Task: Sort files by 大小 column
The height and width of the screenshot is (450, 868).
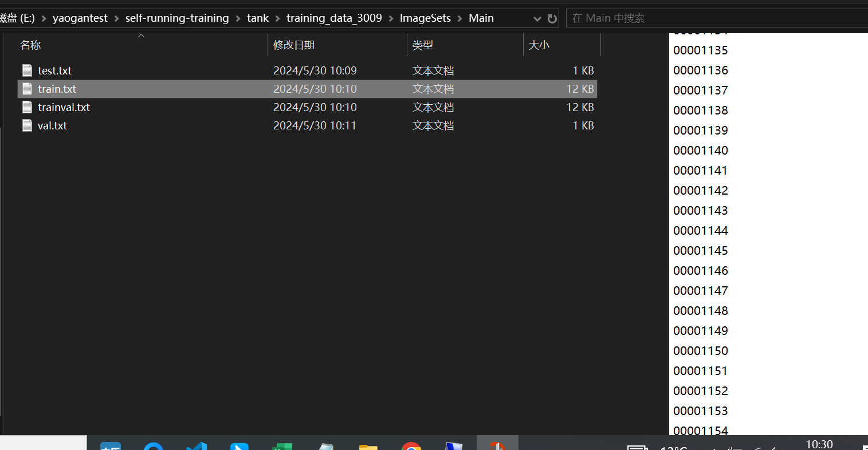Action: tap(539, 45)
